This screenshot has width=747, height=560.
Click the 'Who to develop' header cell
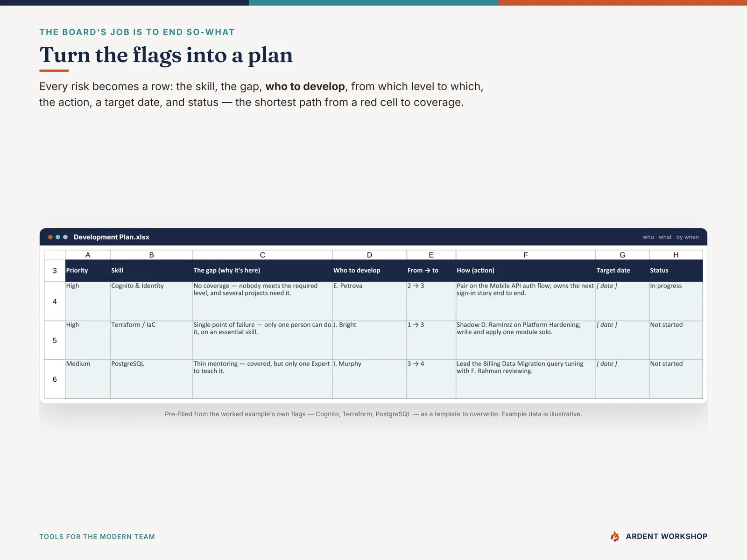(369, 271)
